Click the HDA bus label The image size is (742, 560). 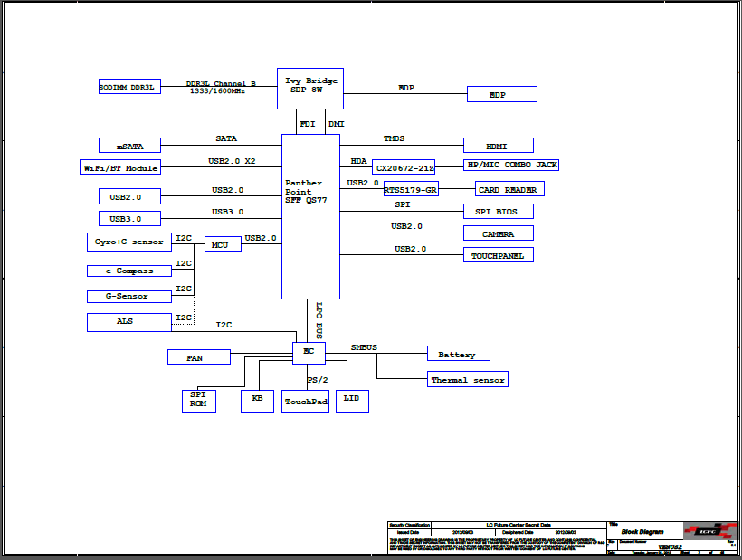click(x=358, y=161)
